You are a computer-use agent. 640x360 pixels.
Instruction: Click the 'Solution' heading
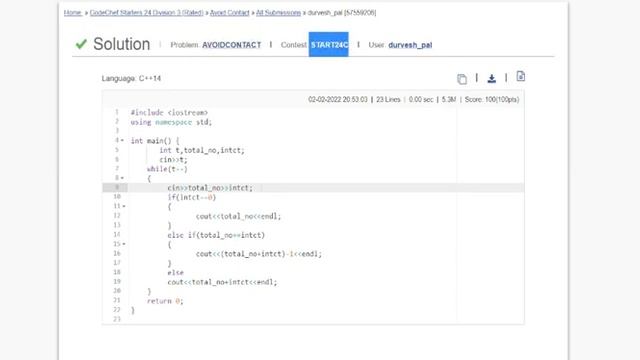(x=122, y=44)
